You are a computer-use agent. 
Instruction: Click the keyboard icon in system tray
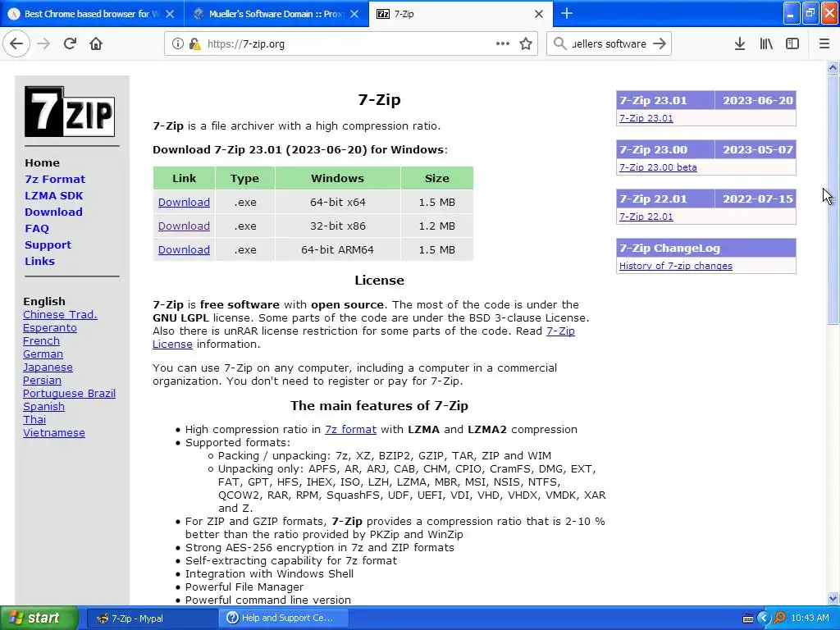(x=748, y=619)
